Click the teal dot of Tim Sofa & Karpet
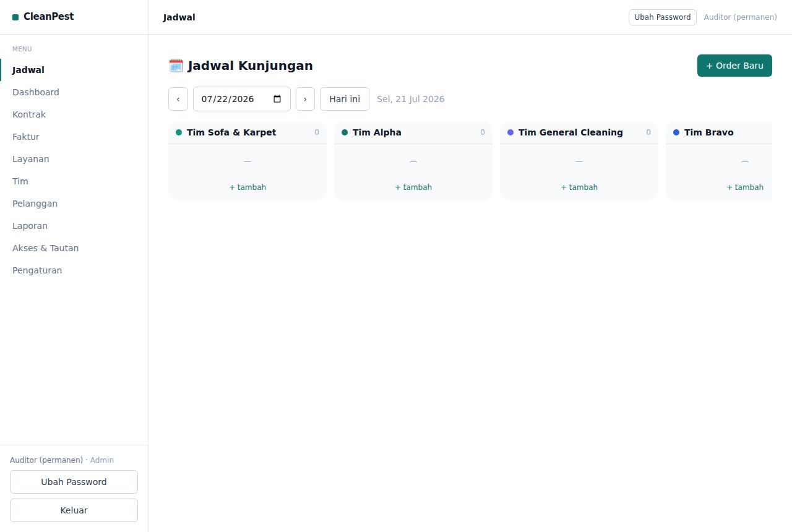Image resolution: width=792 pixels, height=532 pixels. (179, 132)
